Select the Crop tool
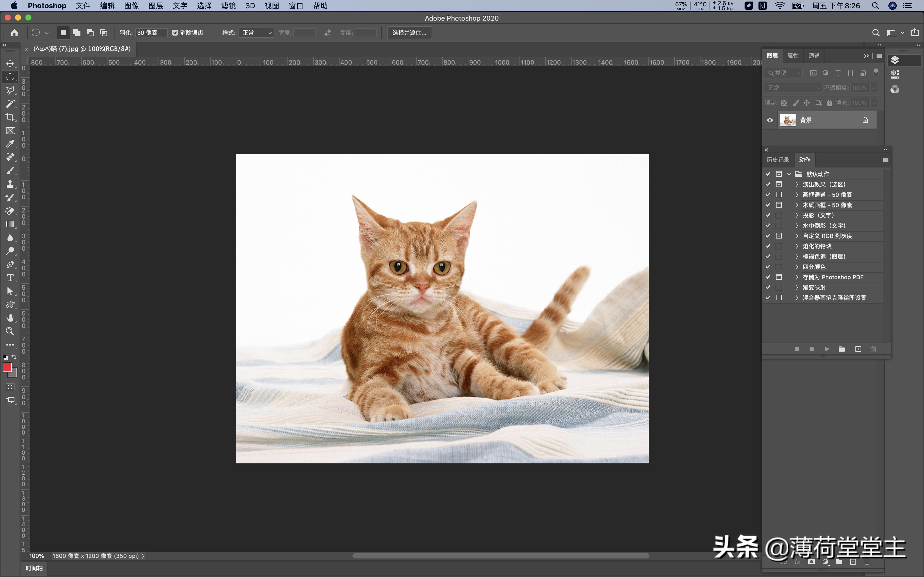This screenshot has height=577, width=924. pyautogui.click(x=10, y=117)
